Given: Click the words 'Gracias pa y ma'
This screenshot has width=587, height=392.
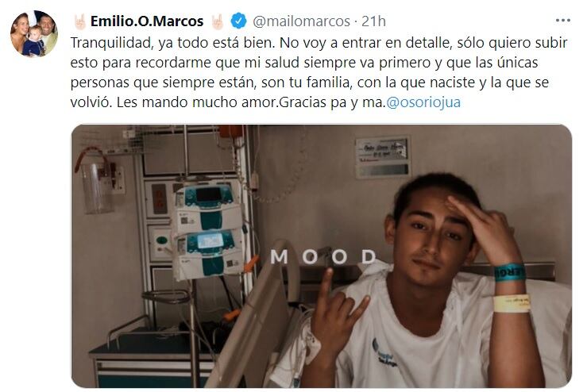Looking at the screenshot, I should [330, 102].
